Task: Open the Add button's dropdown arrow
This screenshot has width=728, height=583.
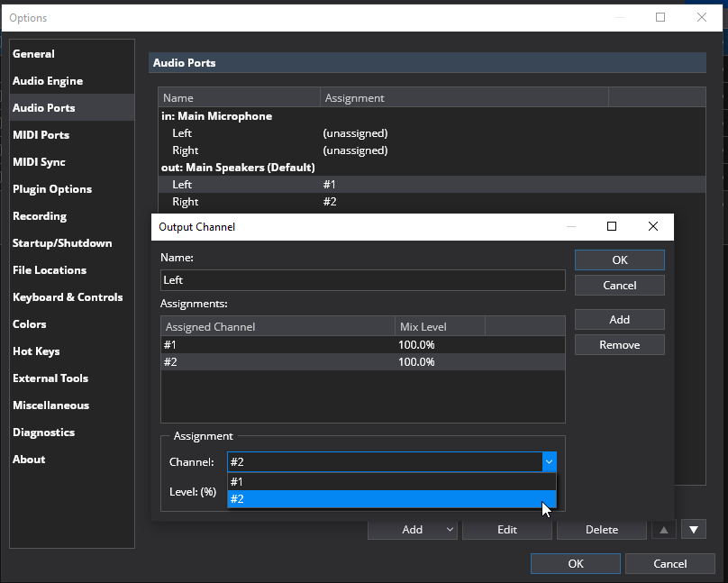Action: click(450, 530)
